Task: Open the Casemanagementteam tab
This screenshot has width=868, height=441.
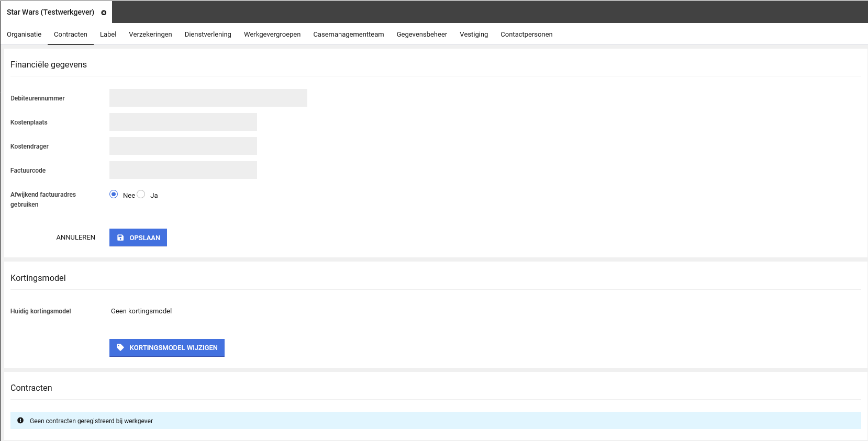Action: [349, 35]
